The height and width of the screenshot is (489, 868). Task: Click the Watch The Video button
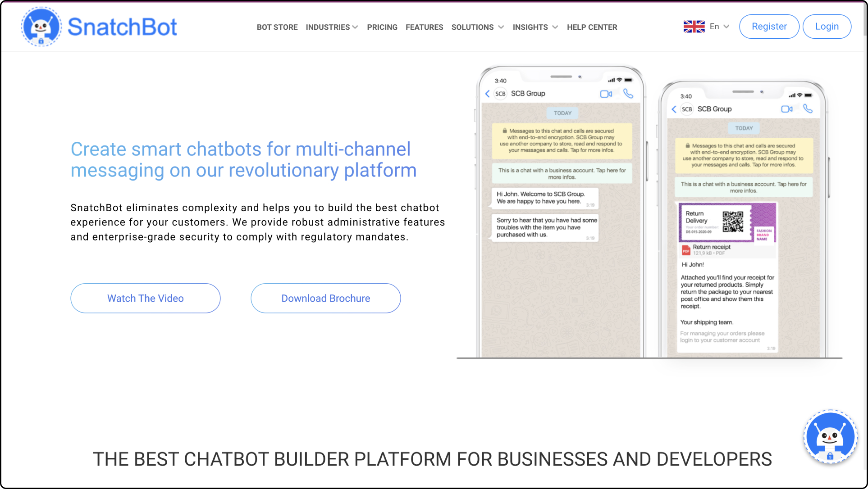coord(145,298)
